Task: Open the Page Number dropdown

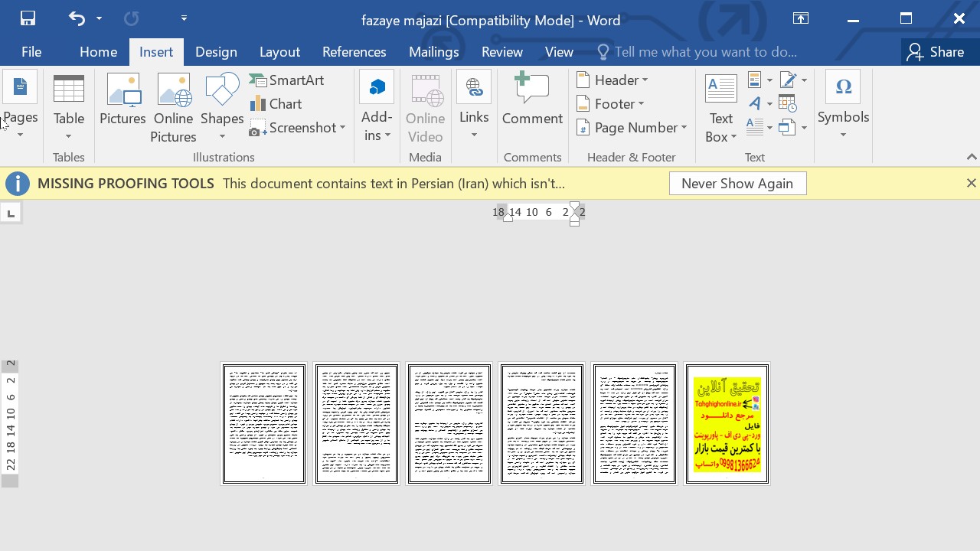Action: (x=632, y=128)
